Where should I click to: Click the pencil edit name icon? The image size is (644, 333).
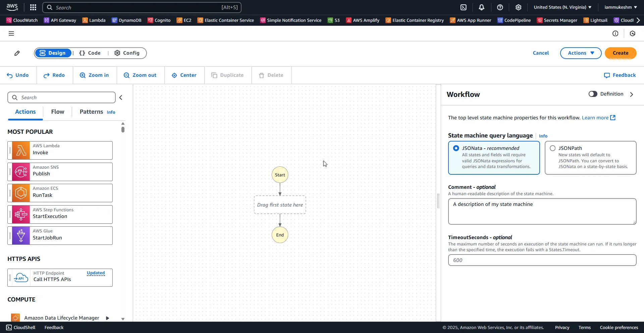pyautogui.click(x=17, y=53)
